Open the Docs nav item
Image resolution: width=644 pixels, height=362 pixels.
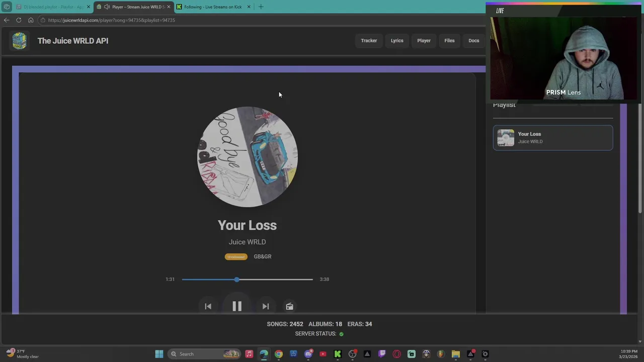(x=474, y=41)
